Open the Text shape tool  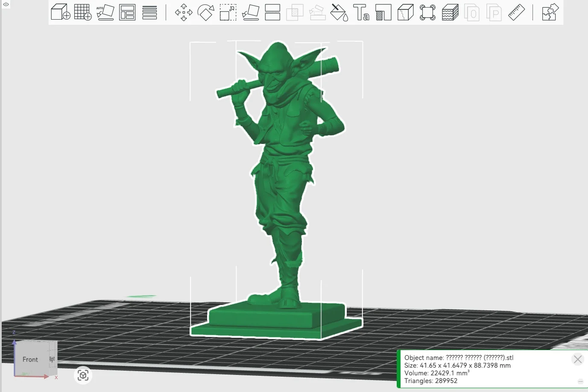[361, 12]
